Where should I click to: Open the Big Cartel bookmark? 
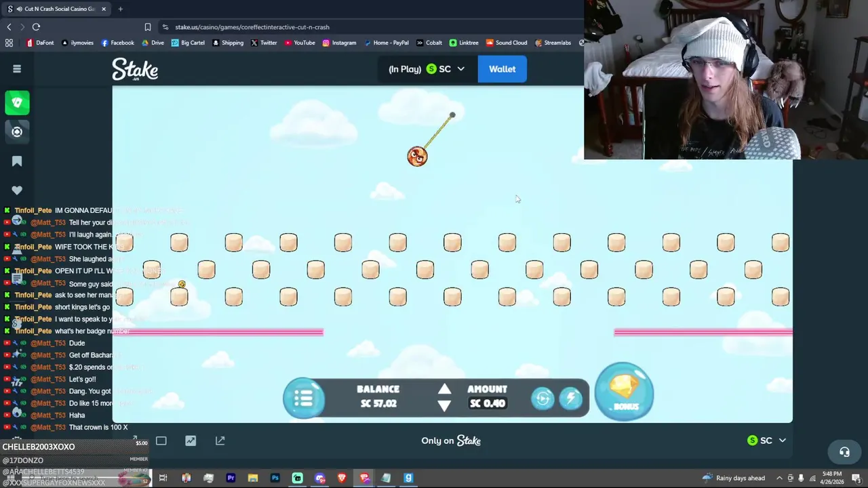coord(188,43)
